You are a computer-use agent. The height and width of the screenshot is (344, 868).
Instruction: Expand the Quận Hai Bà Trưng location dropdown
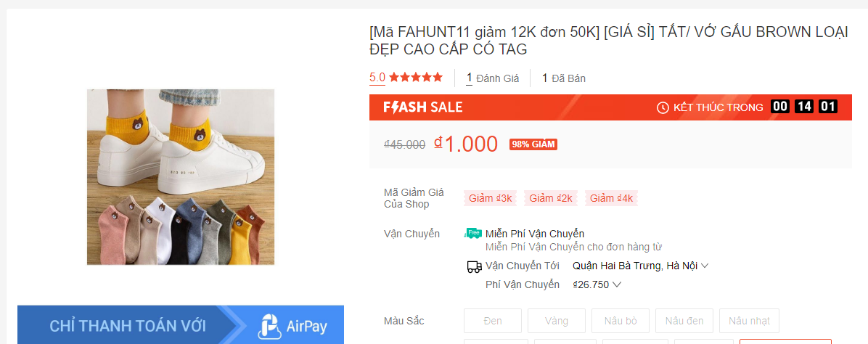(x=640, y=266)
